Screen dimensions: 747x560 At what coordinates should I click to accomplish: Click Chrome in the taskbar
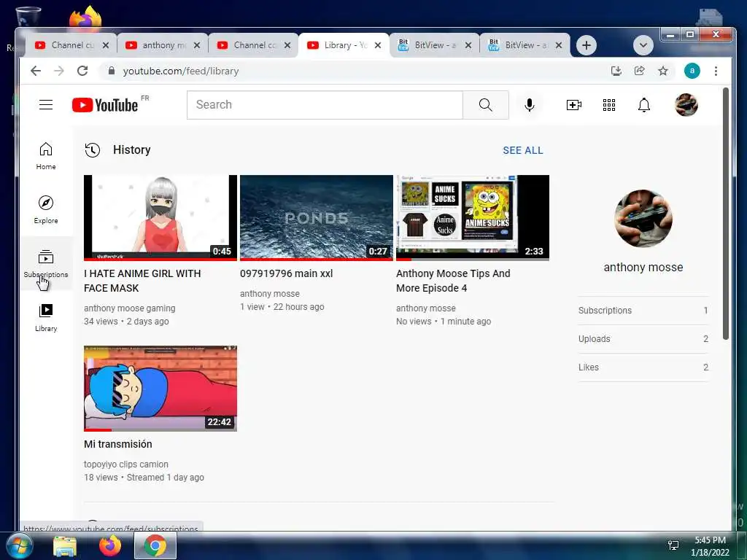(155, 545)
